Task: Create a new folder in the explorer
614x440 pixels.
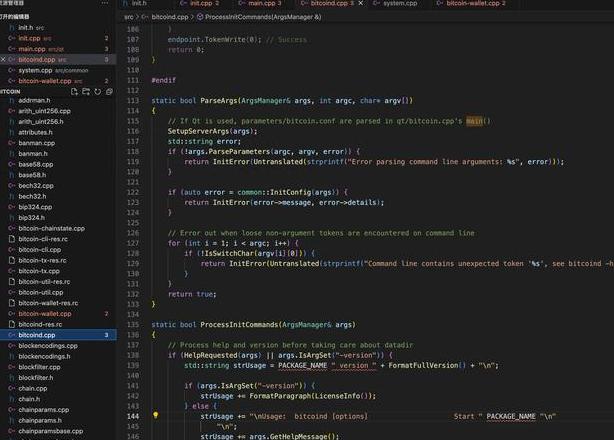Action: tap(86, 92)
